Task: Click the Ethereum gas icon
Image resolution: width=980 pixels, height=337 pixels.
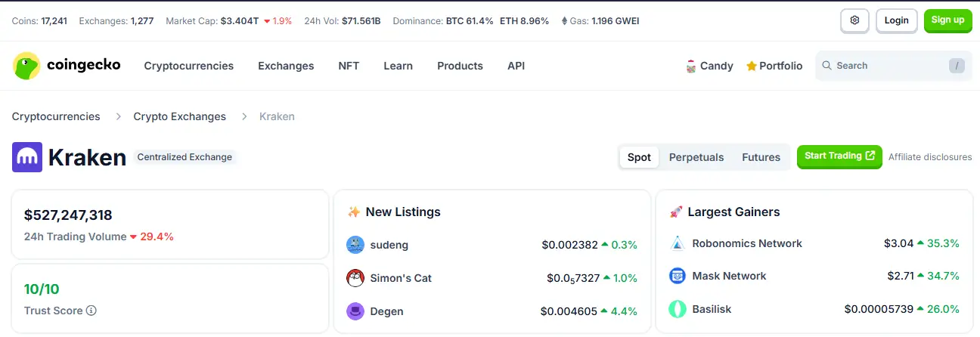Action: 564,21
